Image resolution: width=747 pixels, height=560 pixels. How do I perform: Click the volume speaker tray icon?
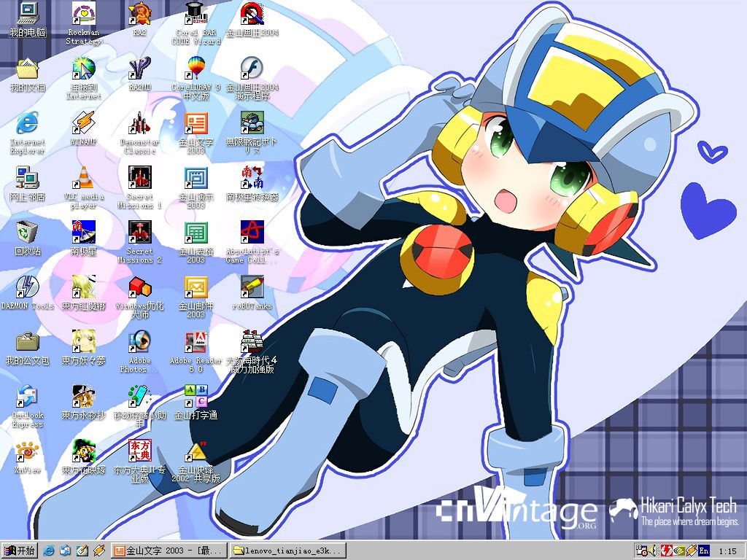click(653, 551)
